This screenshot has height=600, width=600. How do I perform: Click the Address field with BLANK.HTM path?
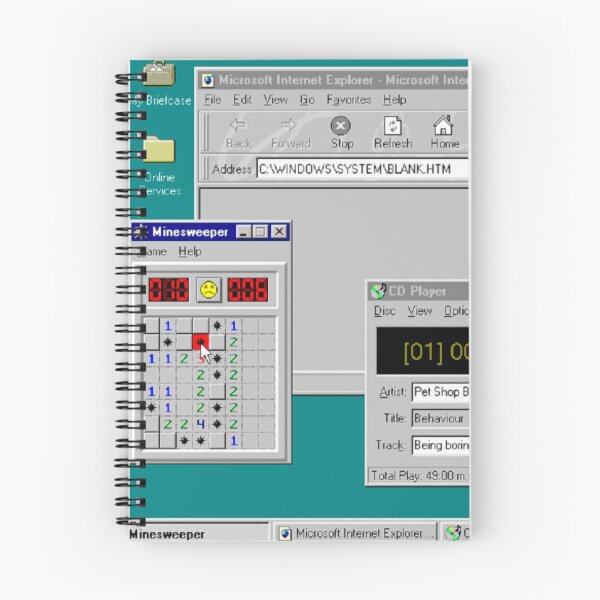point(362,169)
